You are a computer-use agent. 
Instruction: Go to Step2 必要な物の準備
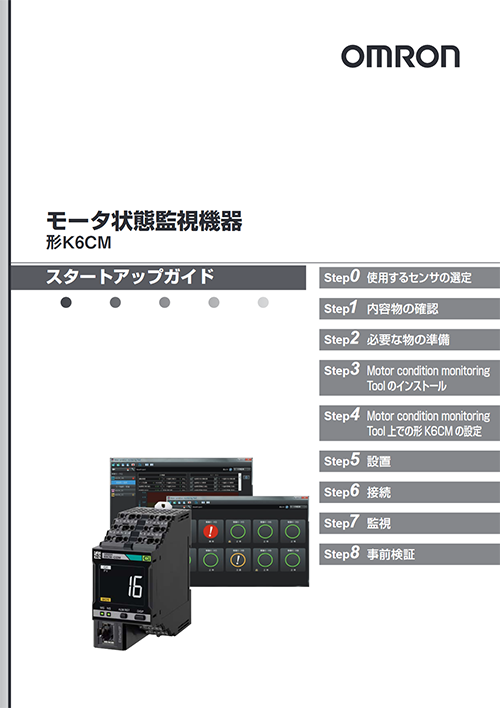(409, 339)
